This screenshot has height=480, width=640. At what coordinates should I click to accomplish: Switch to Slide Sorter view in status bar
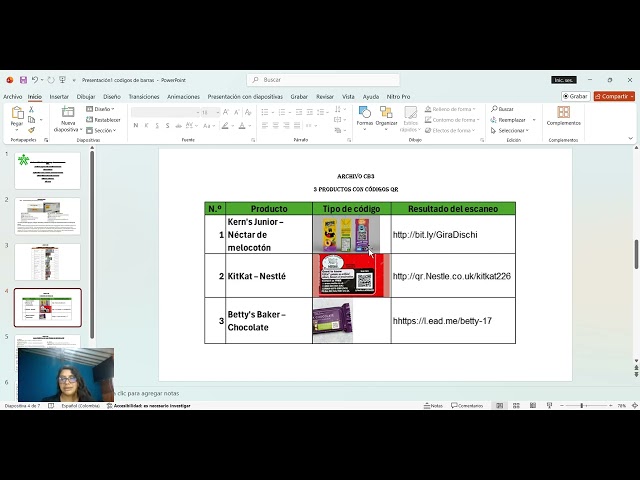(x=516, y=405)
